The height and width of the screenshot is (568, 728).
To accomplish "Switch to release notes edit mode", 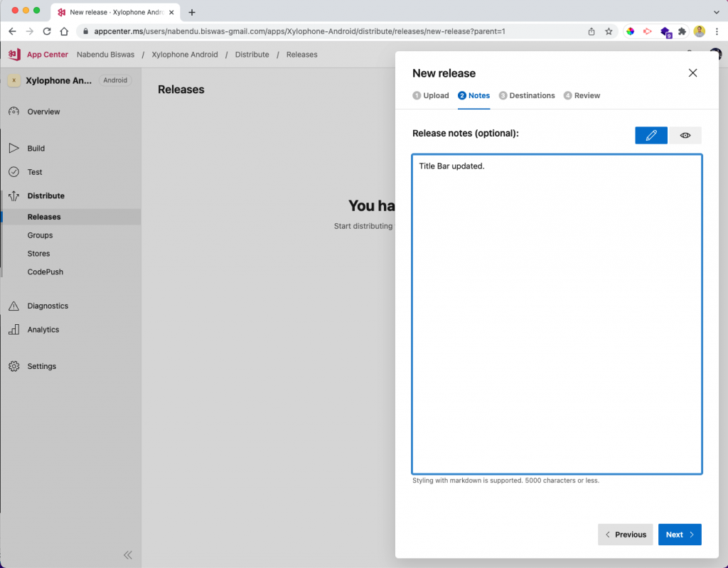I will click(651, 135).
